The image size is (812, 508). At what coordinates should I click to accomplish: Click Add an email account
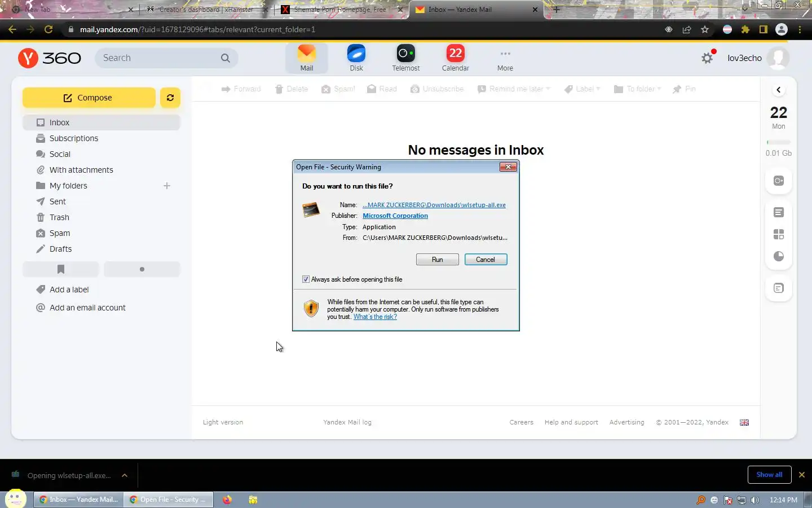81,308
